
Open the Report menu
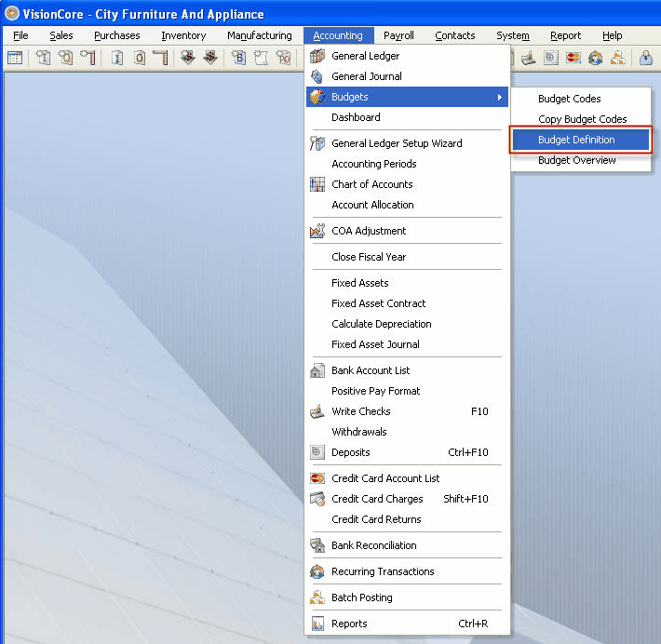pyautogui.click(x=565, y=35)
